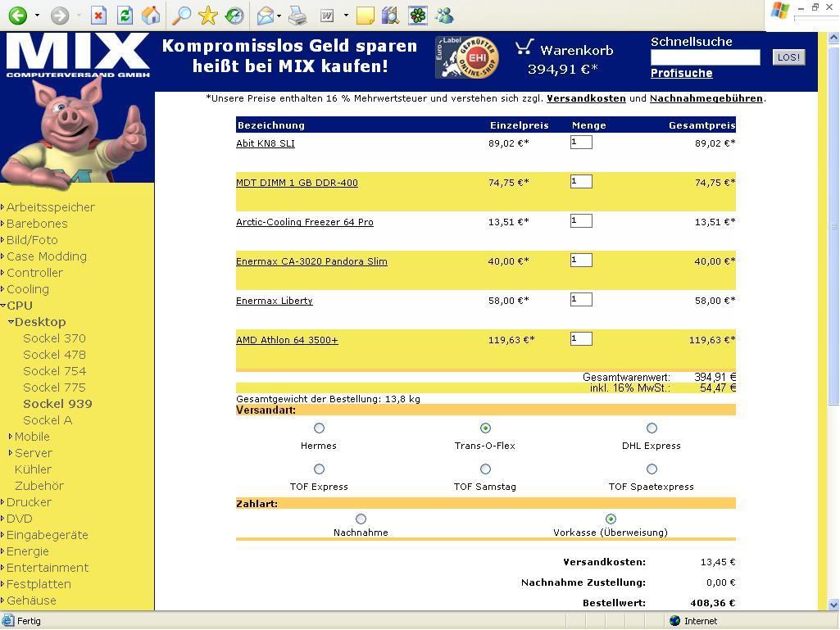This screenshot has height=630, width=840.
Task: Open the Sockel A category
Action: coord(48,420)
